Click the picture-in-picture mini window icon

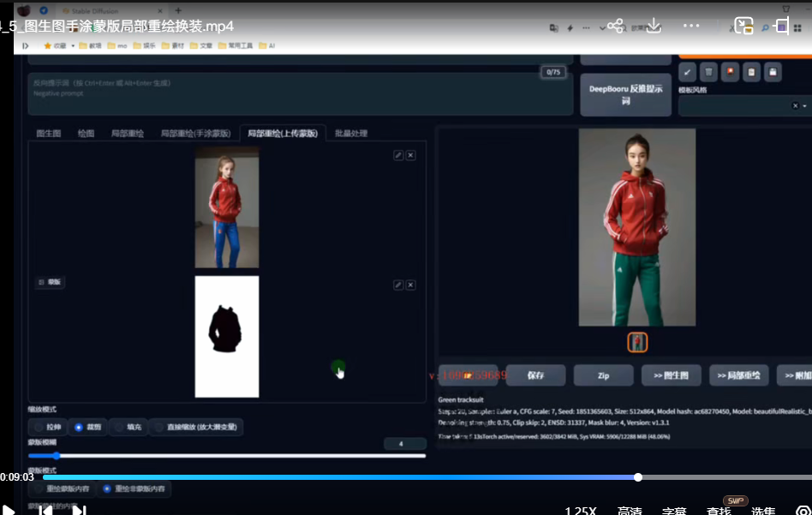743,26
